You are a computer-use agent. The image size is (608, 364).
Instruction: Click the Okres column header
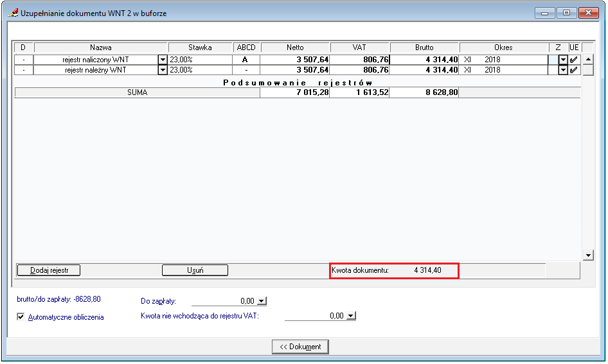(504, 48)
